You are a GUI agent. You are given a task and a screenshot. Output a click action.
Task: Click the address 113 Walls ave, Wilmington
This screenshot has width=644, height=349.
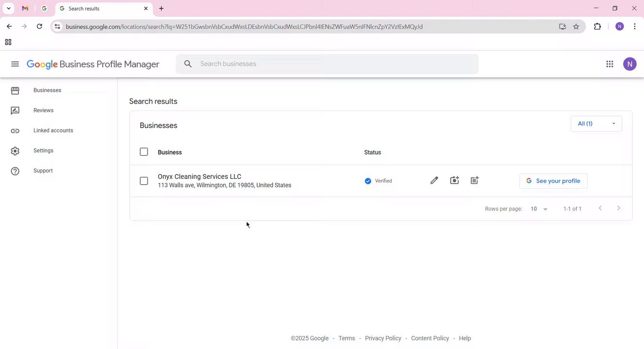click(224, 185)
